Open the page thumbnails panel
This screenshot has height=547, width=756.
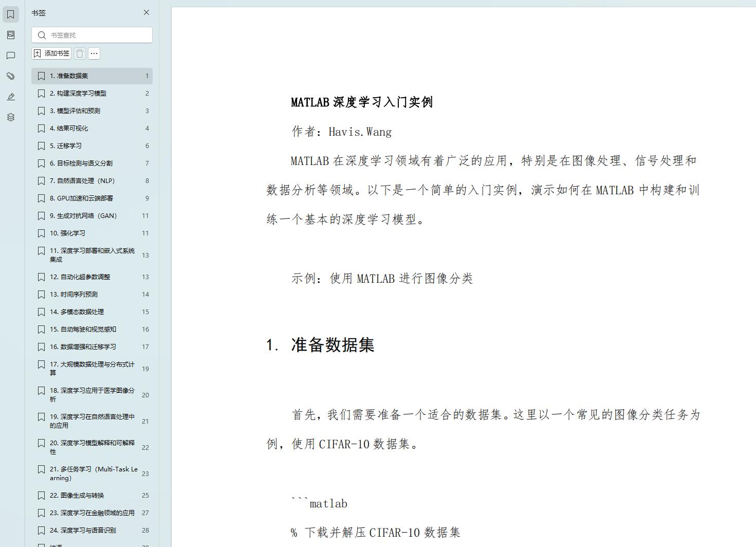(x=10, y=34)
